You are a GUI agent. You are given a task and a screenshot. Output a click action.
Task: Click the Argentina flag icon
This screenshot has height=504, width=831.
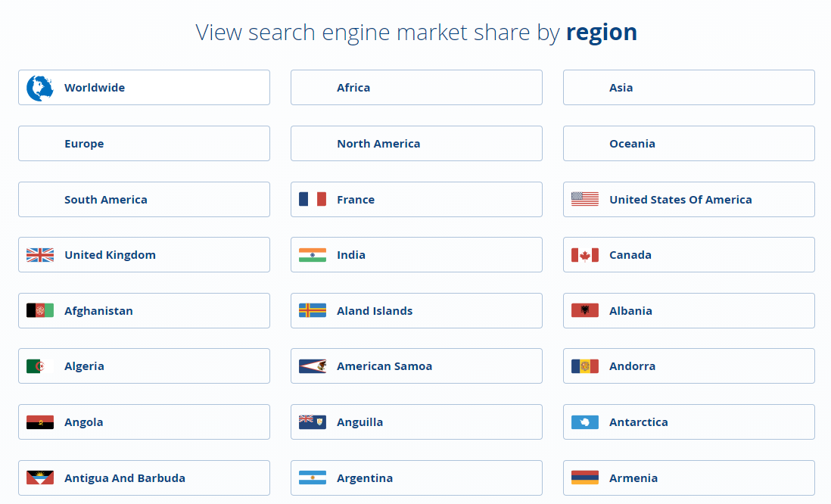[x=313, y=478]
